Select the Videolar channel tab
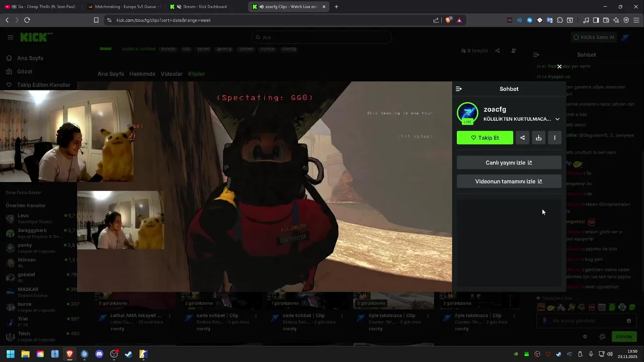This screenshot has width=644, height=362. [172, 74]
